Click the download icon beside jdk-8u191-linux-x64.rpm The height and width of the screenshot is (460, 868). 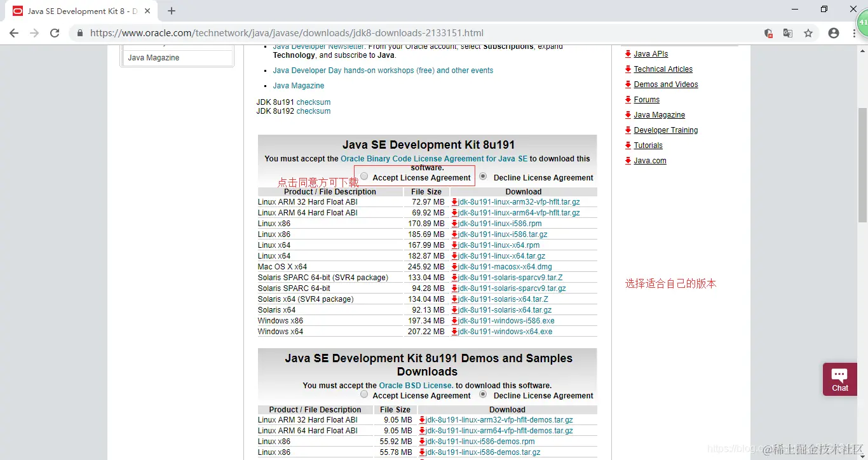pos(455,245)
